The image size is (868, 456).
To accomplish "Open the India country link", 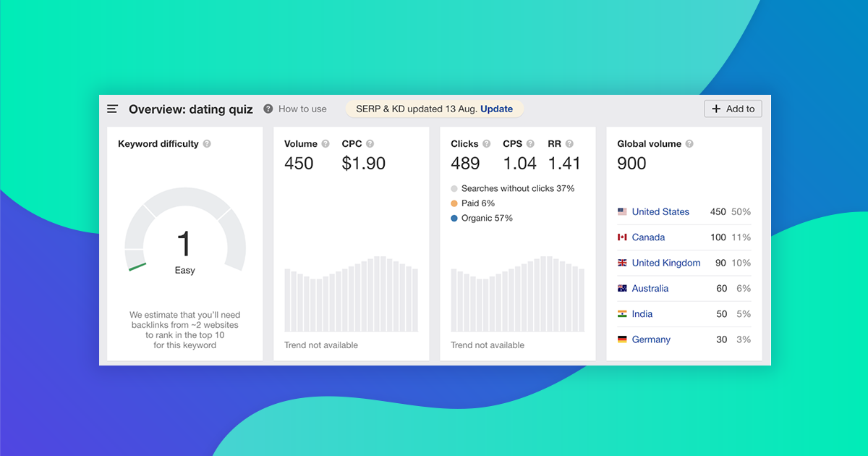I will [x=642, y=314].
